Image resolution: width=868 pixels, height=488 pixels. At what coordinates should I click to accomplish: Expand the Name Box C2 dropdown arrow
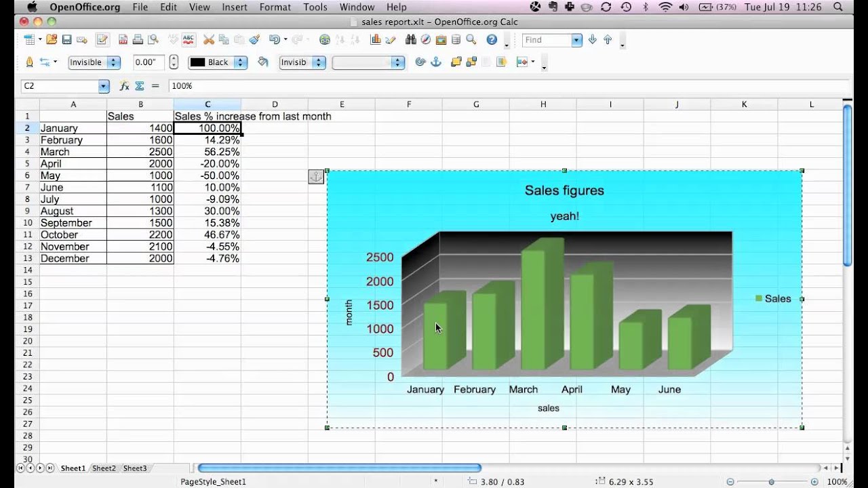[x=104, y=86]
